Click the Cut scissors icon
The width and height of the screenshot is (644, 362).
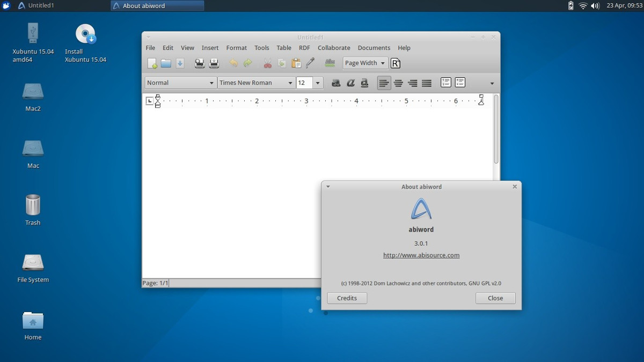click(267, 63)
